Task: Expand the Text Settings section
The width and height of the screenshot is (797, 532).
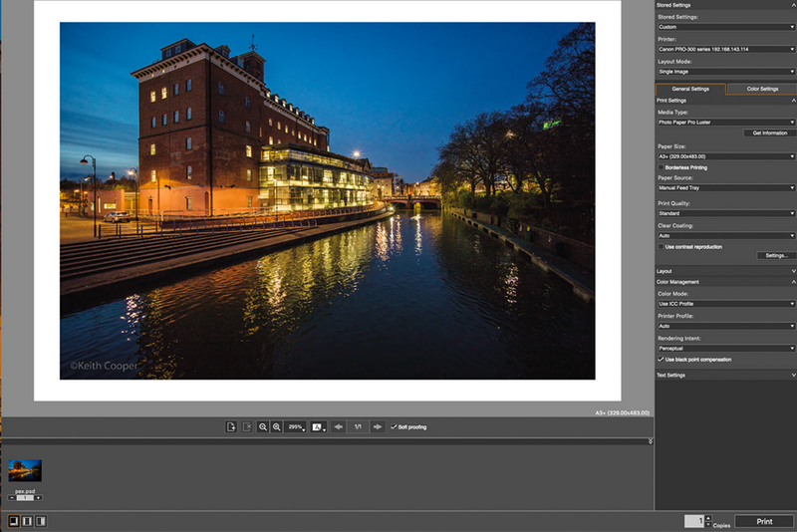Action: point(724,375)
